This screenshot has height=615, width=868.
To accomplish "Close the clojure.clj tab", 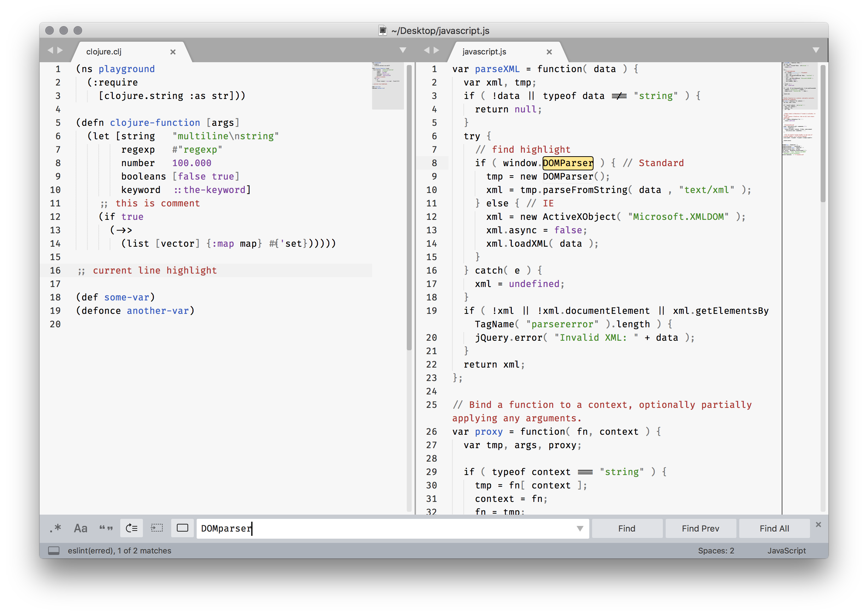I will [173, 52].
